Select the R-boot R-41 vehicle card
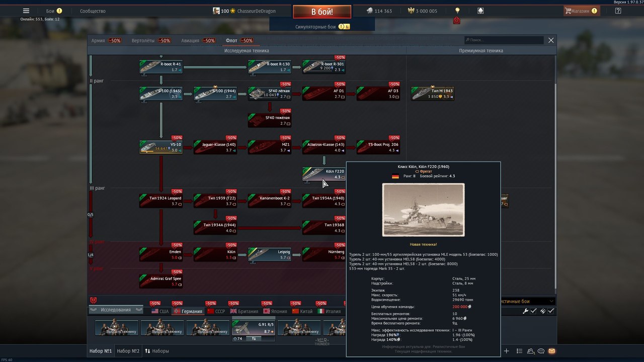This screenshot has height=362, width=644. coord(161,67)
